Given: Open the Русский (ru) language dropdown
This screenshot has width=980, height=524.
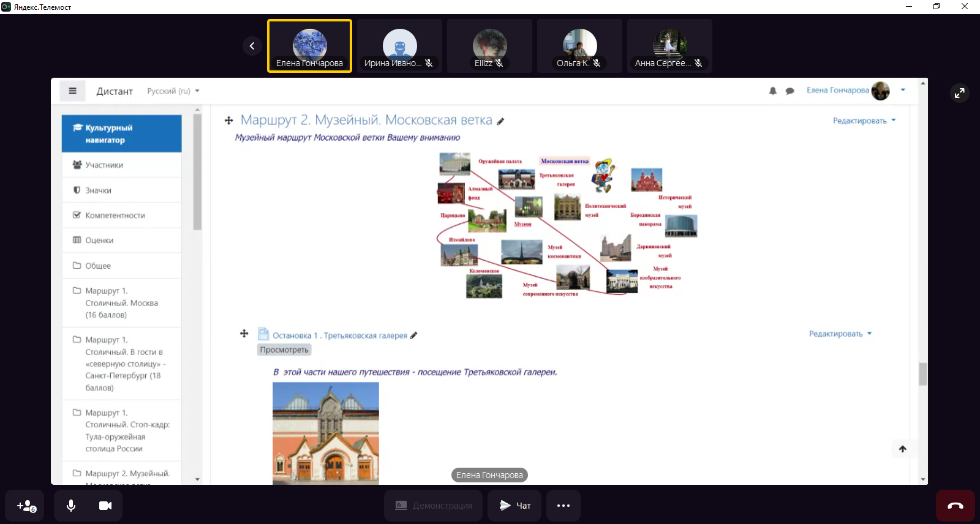Looking at the screenshot, I should (x=173, y=91).
